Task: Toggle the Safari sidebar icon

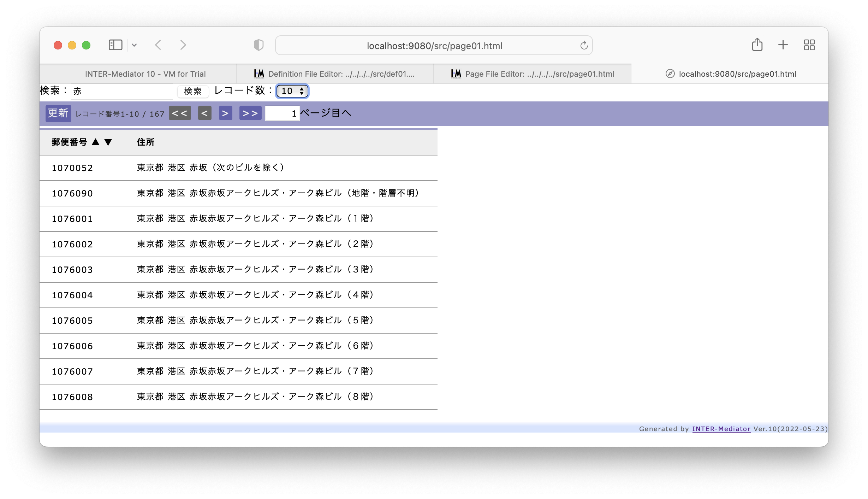Action: (115, 45)
